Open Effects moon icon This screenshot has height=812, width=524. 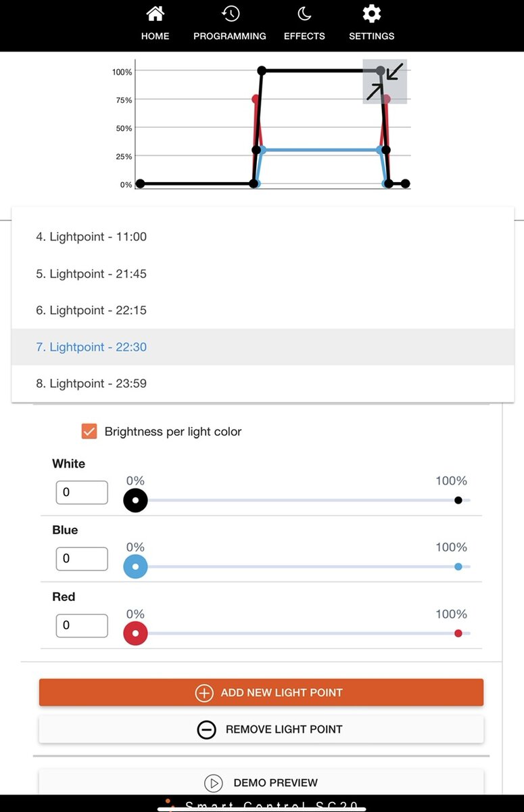point(304,14)
